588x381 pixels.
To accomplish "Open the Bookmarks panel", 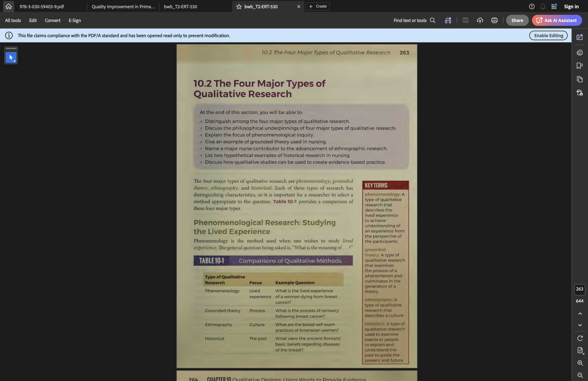I will click(x=580, y=66).
